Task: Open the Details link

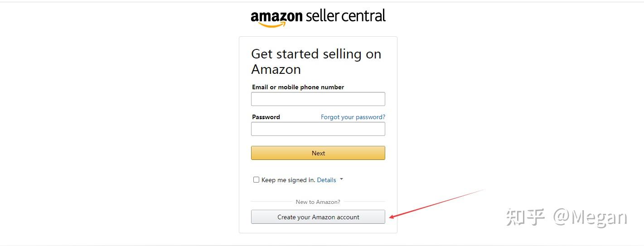Action: tap(326, 180)
